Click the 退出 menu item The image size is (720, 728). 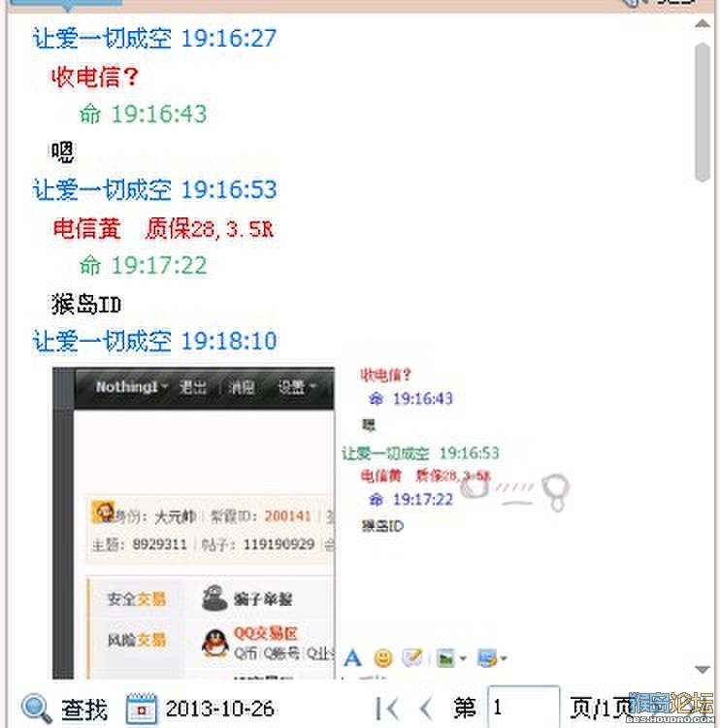[193, 386]
